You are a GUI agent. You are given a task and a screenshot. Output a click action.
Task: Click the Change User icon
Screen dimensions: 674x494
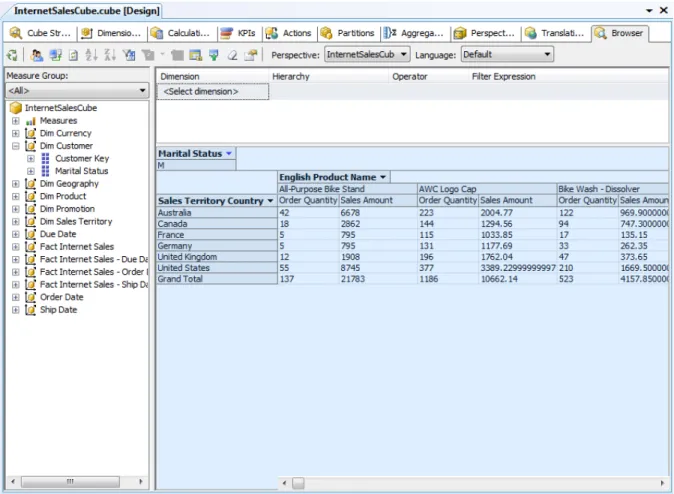[37, 55]
